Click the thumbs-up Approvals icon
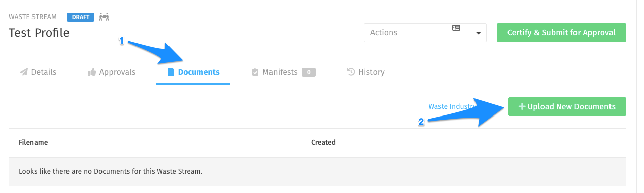Image resolution: width=644 pixels, height=193 pixels. coord(92,72)
